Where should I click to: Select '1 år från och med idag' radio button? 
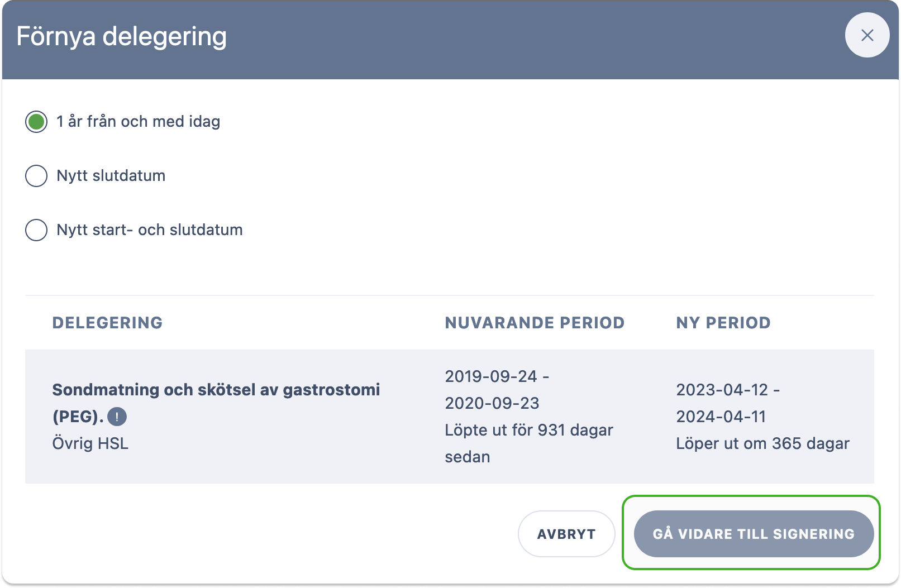(36, 122)
